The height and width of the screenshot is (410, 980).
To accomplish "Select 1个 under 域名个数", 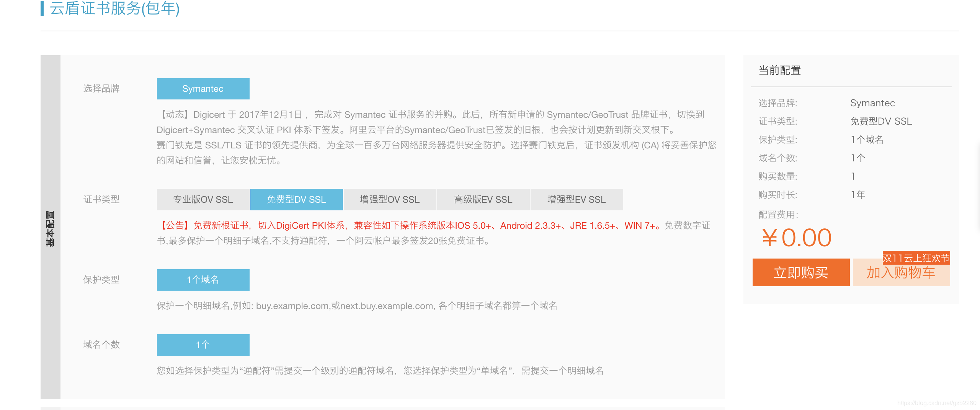I will point(203,345).
